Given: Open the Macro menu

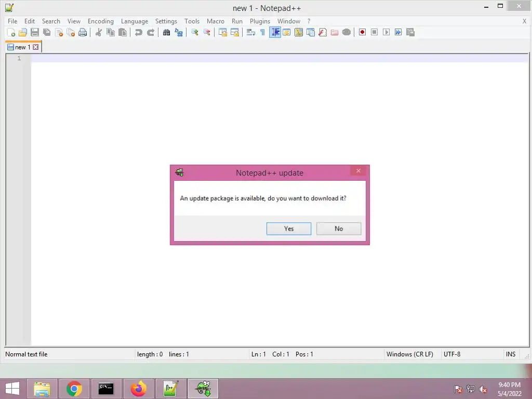Looking at the screenshot, I should pyautogui.click(x=216, y=21).
